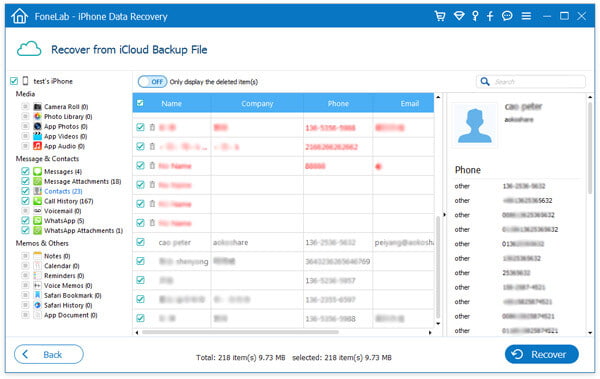This screenshot has height=379, width=600.
Task: Click the Recover button
Action: (541, 354)
